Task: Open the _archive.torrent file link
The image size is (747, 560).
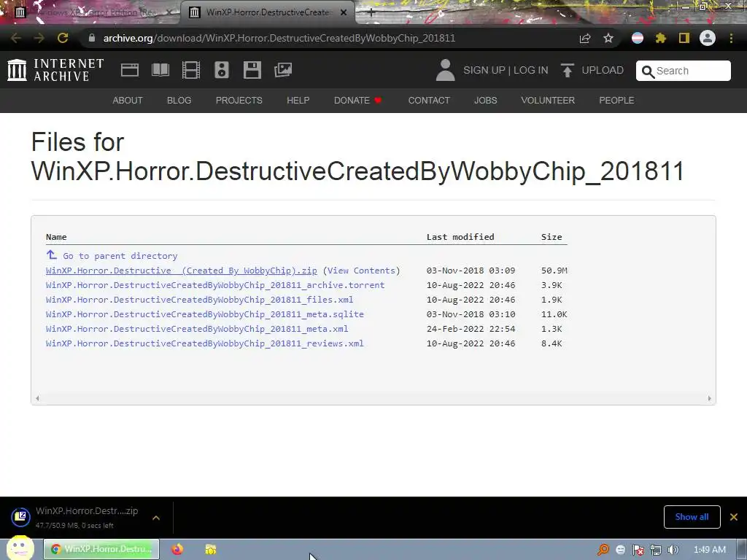Action: [215, 285]
